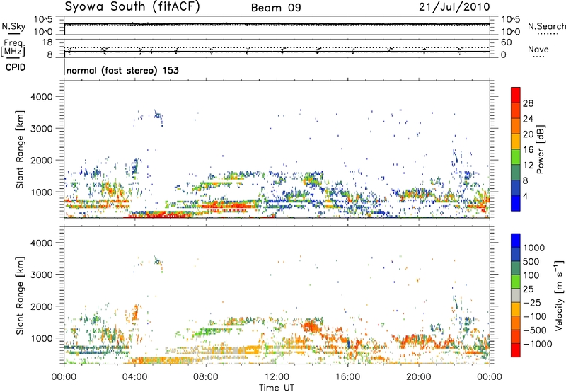The height and width of the screenshot is (392, 566).
Task: Click 'Slant Range [km]' label of velocity panel
Action: (20, 295)
